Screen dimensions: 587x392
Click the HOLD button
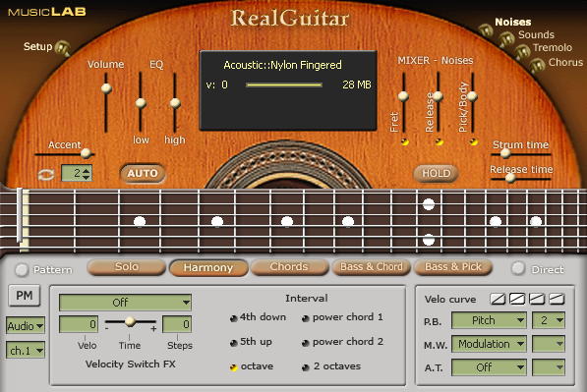[437, 174]
